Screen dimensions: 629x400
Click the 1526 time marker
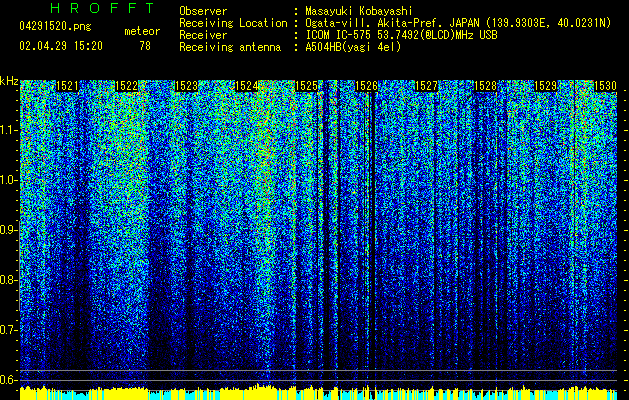[x=366, y=86]
